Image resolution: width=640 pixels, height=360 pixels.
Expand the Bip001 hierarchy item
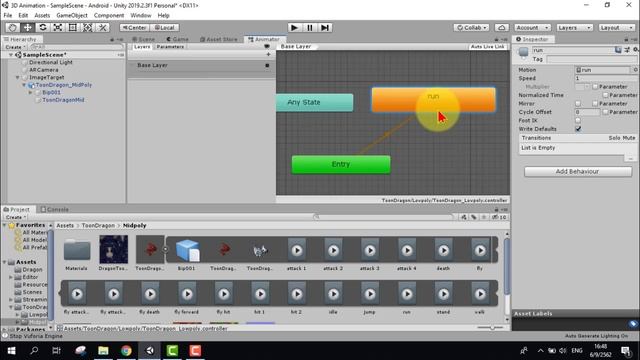[30, 92]
